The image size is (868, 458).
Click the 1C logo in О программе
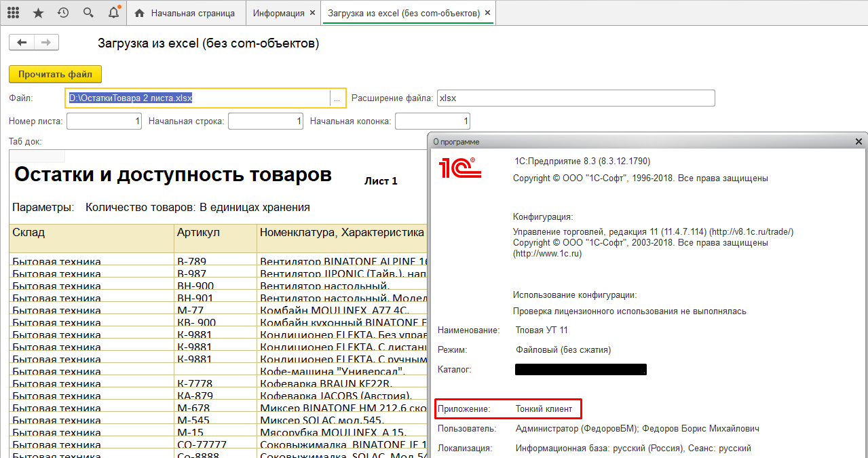pyautogui.click(x=459, y=167)
